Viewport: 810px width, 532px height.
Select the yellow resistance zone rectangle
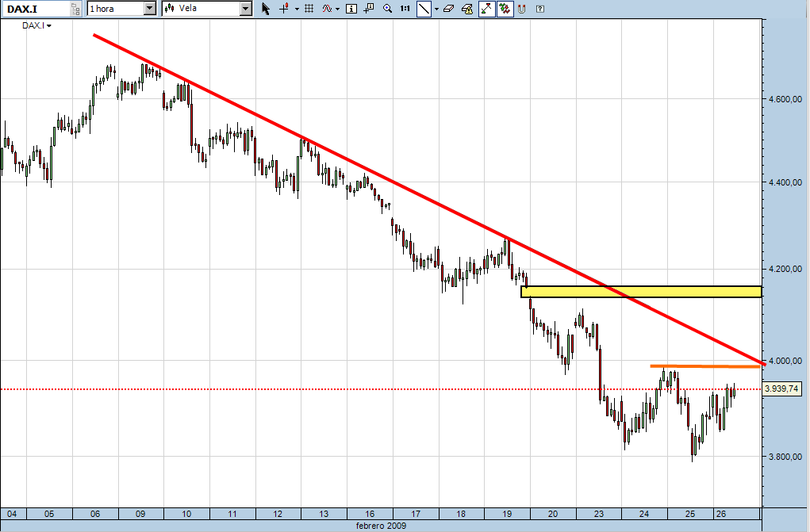641,292
